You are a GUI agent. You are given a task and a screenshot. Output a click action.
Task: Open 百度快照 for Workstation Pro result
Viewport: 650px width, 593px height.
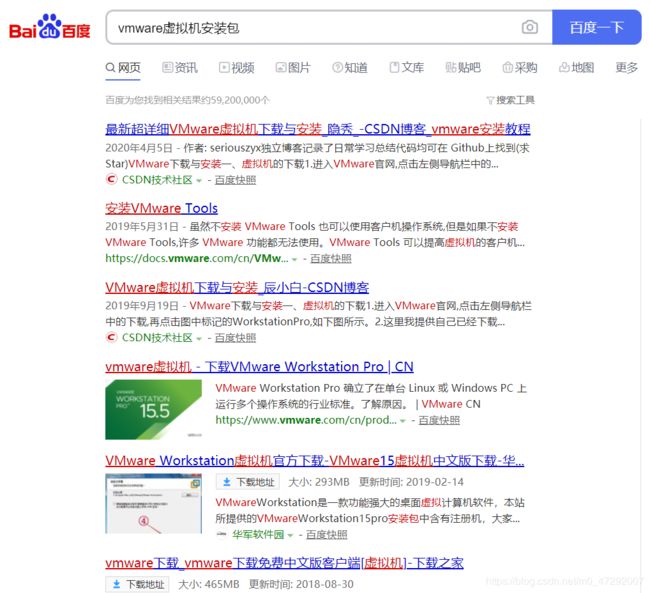(439, 420)
